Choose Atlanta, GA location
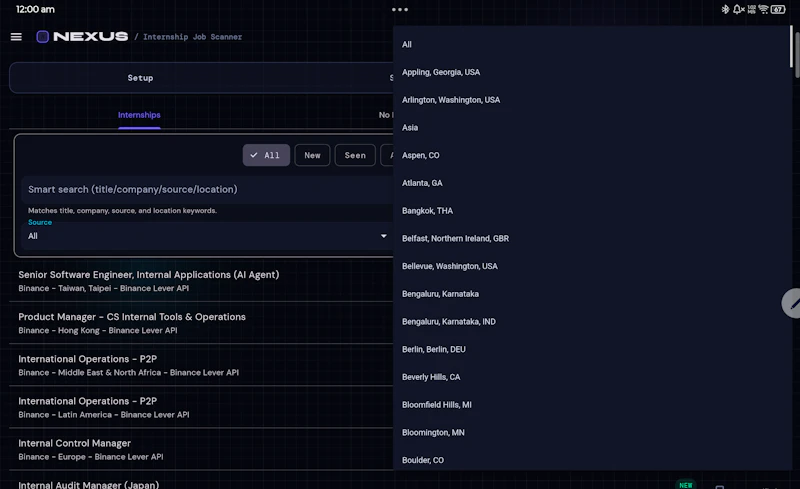 (592, 183)
